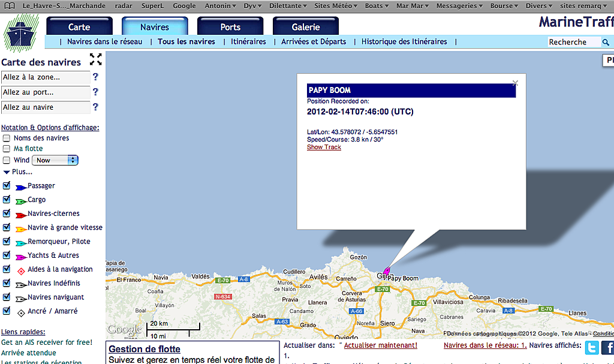Collapse the Plus... options triangle

pos(6,172)
